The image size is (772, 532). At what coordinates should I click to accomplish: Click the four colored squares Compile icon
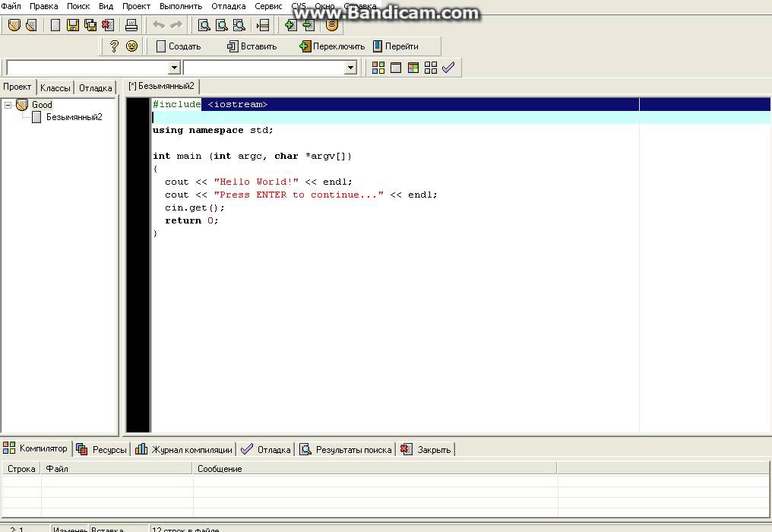point(378,68)
